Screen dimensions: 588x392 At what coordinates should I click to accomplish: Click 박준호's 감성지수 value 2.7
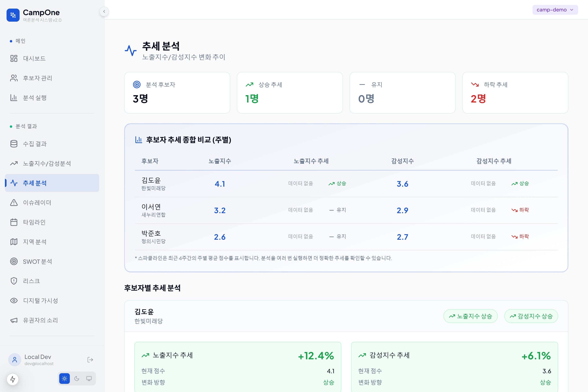(x=402, y=237)
